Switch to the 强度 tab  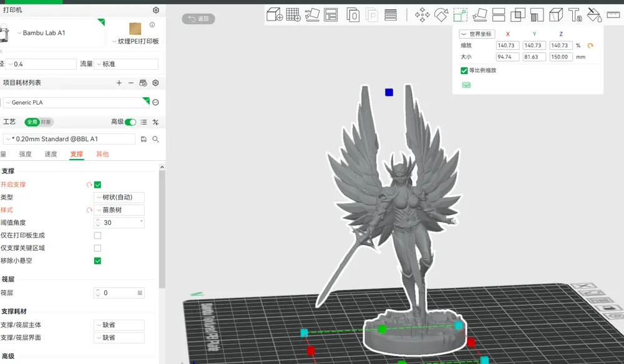click(26, 154)
